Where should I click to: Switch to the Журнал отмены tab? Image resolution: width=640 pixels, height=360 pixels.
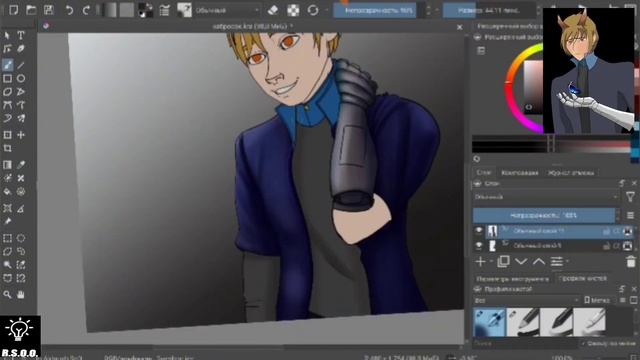click(571, 173)
